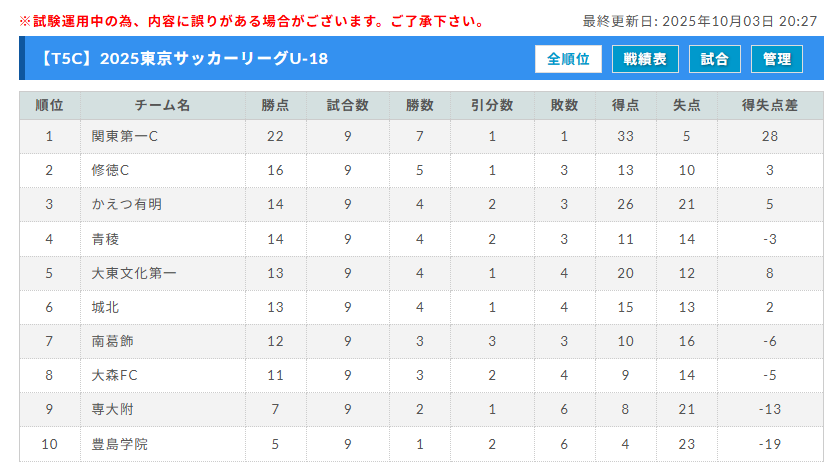Viewport: 837px width, 473px height.
Task: Click the 順位 column header
Action: coord(49,106)
